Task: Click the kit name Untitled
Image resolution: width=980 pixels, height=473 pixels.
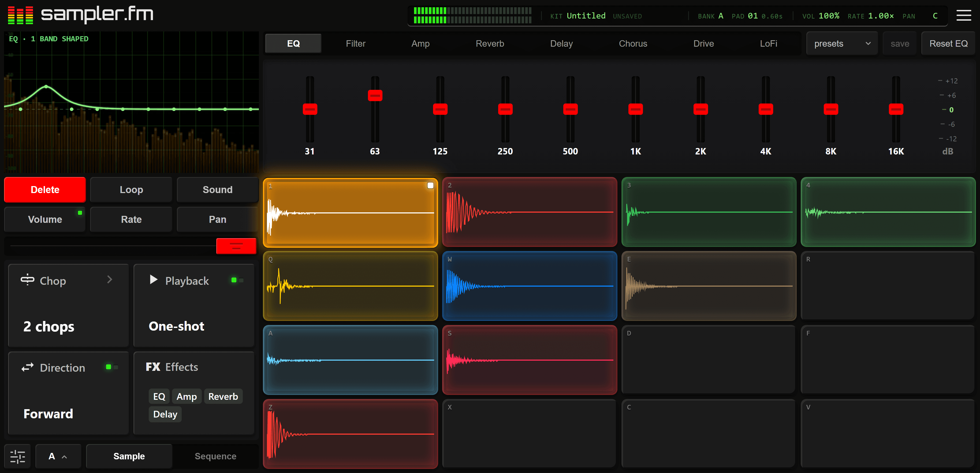Action: click(586, 16)
